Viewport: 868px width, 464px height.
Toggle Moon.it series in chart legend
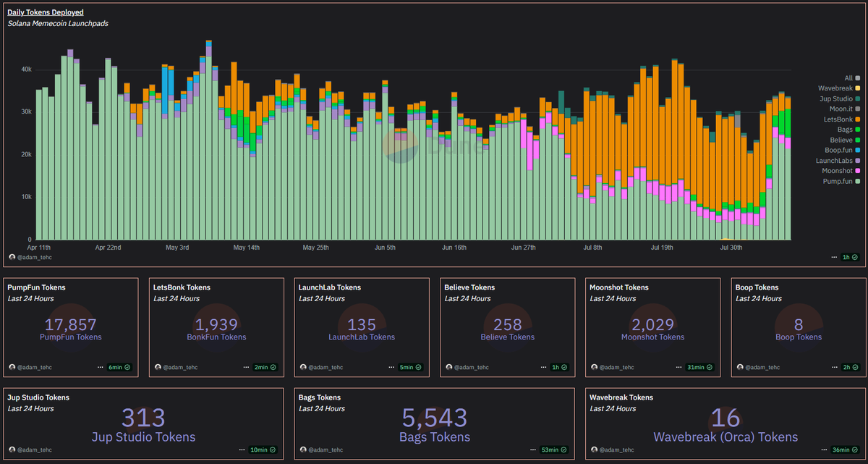pos(845,108)
